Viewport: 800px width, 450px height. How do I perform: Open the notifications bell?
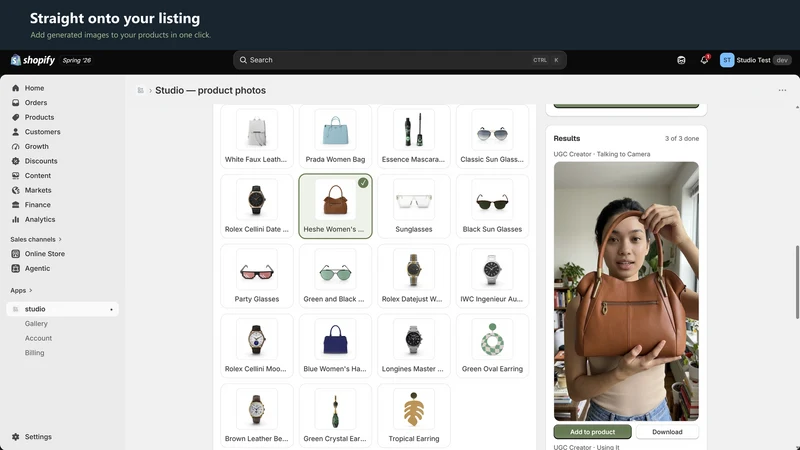tap(705, 60)
